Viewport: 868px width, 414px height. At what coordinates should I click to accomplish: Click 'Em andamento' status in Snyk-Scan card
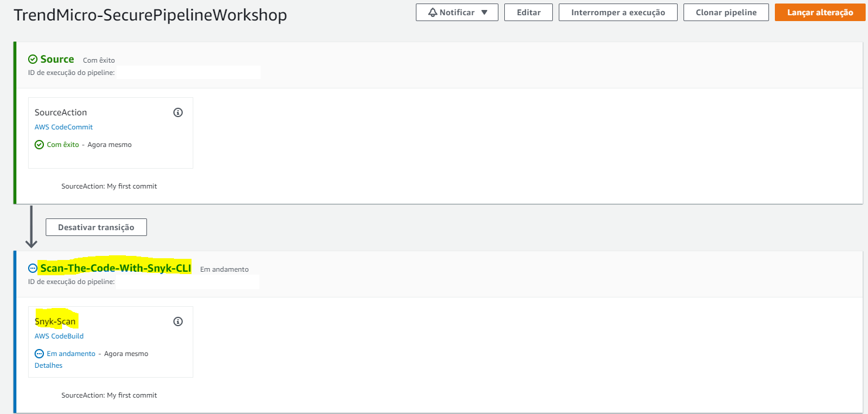pyautogui.click(x=71, y=354)
